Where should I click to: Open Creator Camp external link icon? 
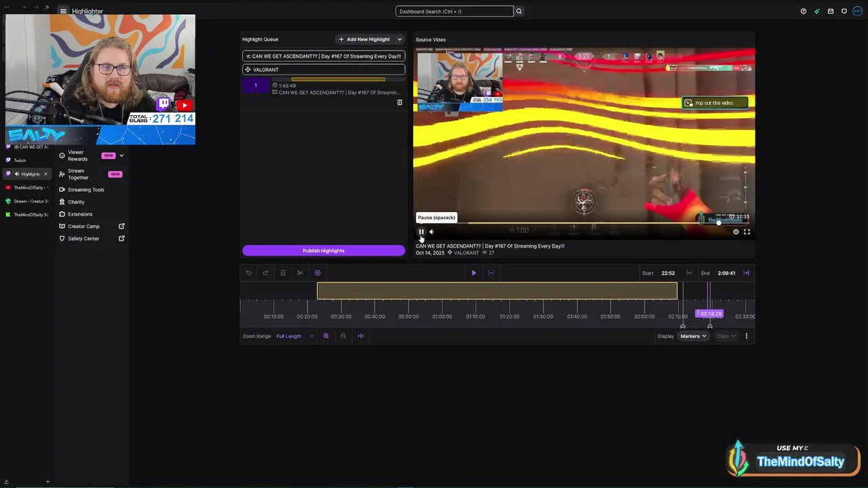122,226
